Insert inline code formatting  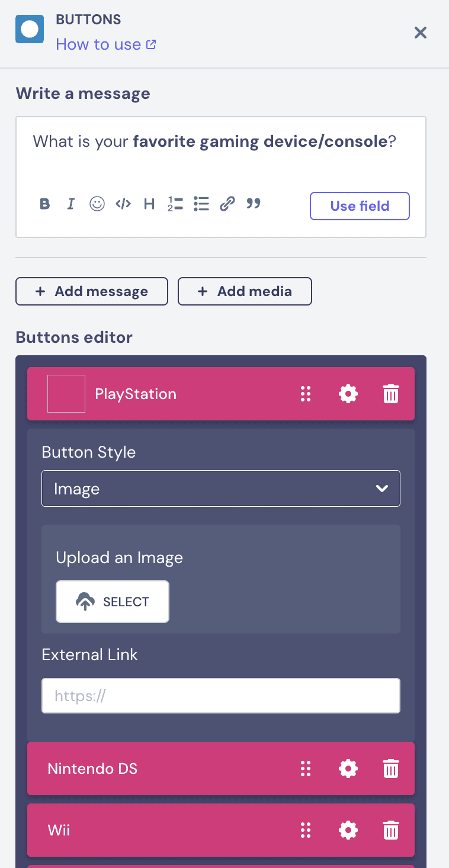click(123, 204)
